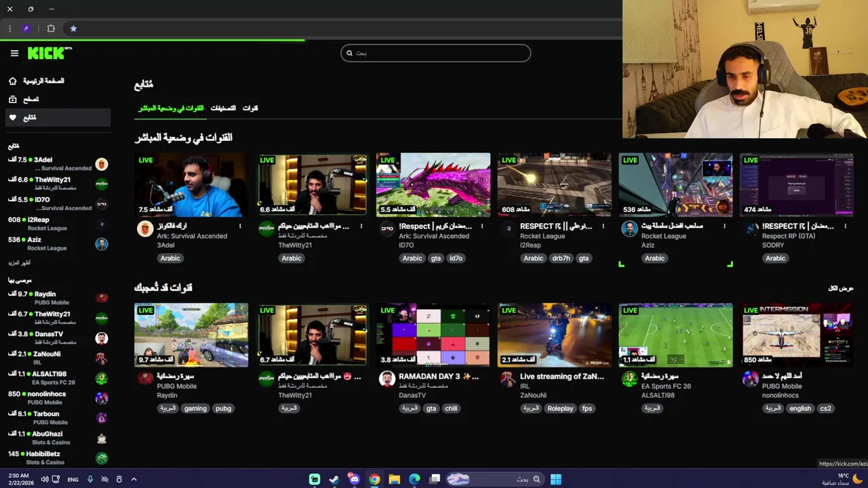Bookmark this page with star icon

[x=73, y=28]
